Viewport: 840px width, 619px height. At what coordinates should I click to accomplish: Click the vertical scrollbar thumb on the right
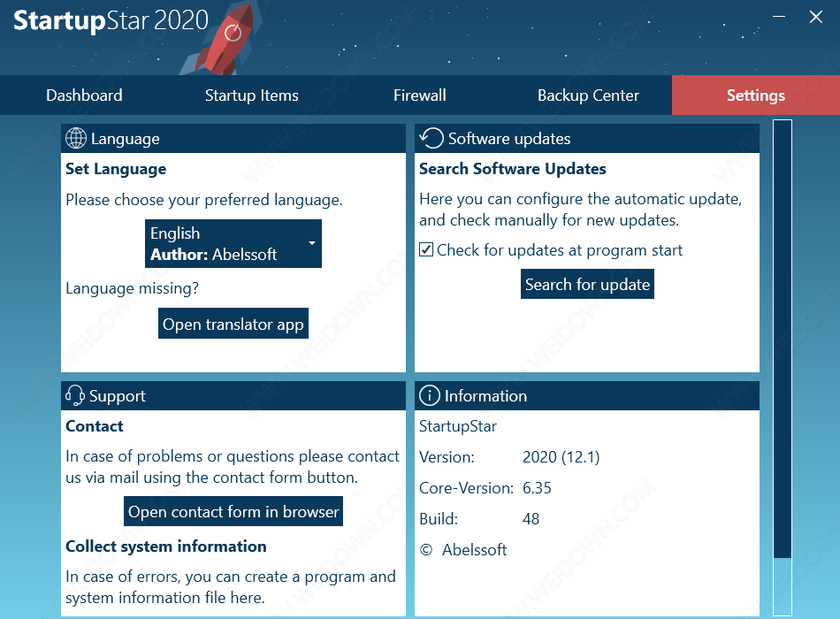pyautogui.click(x=783, y=339)
